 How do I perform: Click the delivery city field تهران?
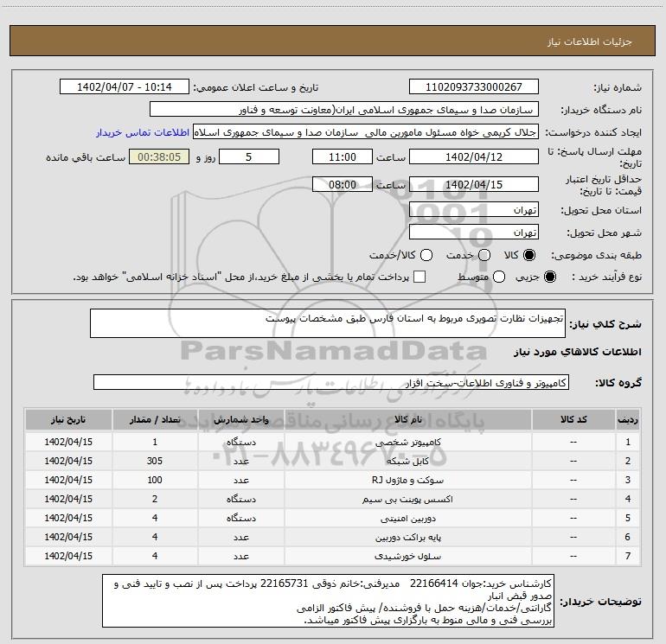(x=474, y=233)
